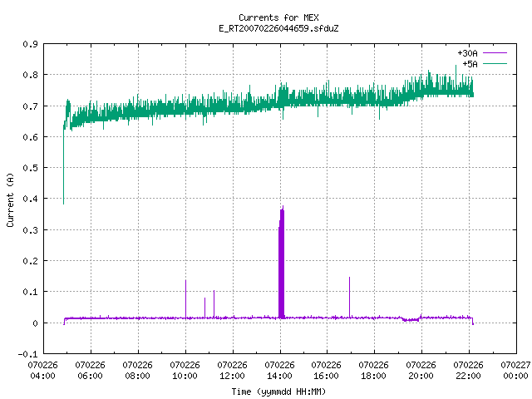
Task: Click the 070226 06:00 time tick label
Action: [x=91, y=371]
